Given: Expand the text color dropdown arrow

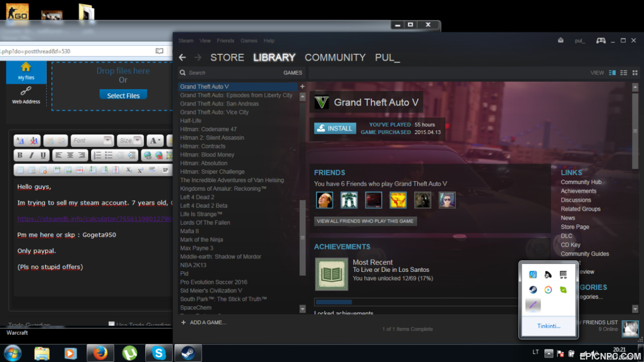Looking at the screenshot, I should pos(160,141).
